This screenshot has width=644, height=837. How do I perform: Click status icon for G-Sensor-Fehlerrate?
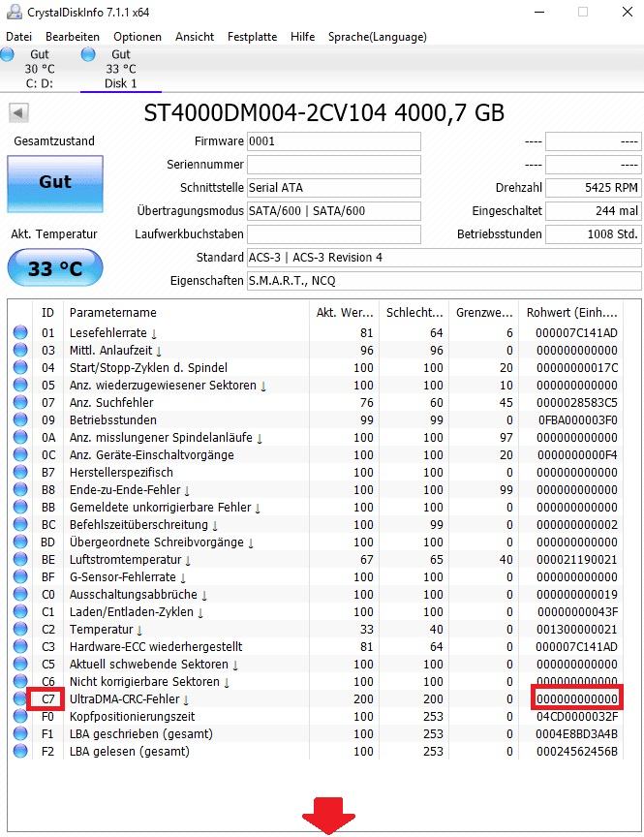20,577
